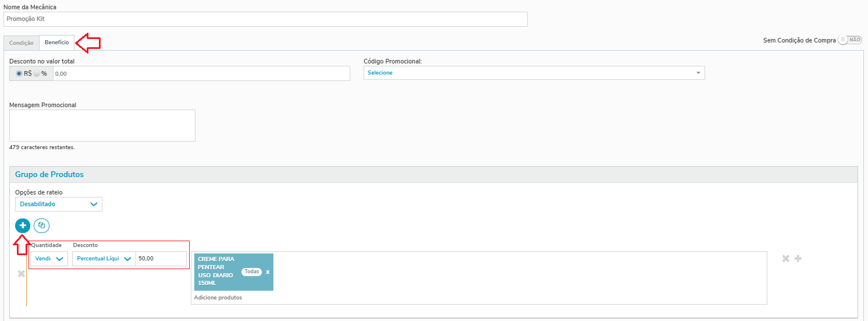
Task: Select the % discount radio option
Action: point(37,73)
